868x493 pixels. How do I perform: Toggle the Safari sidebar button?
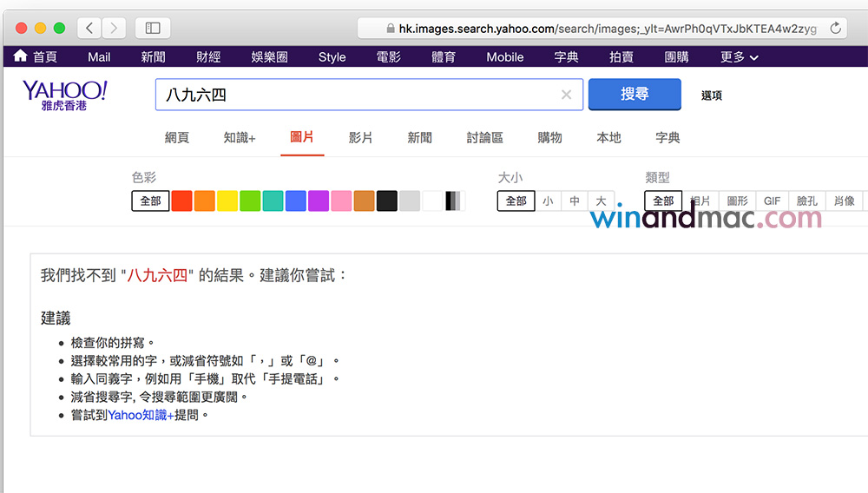click(153, 28)
